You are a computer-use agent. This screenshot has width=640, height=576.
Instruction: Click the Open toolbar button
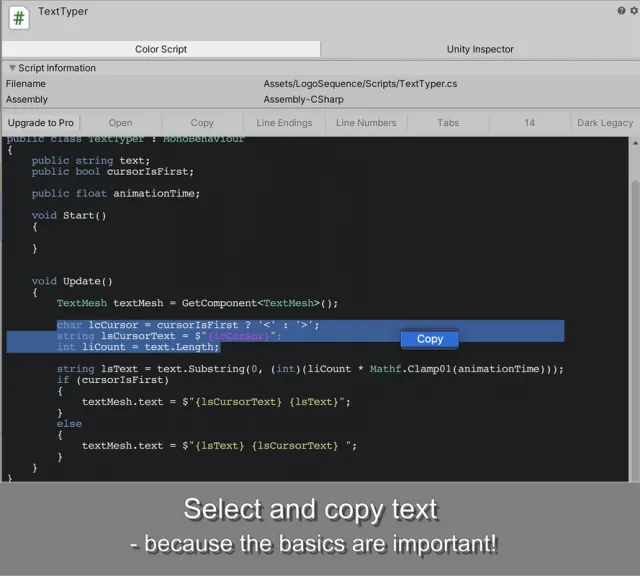pos(120,123)
